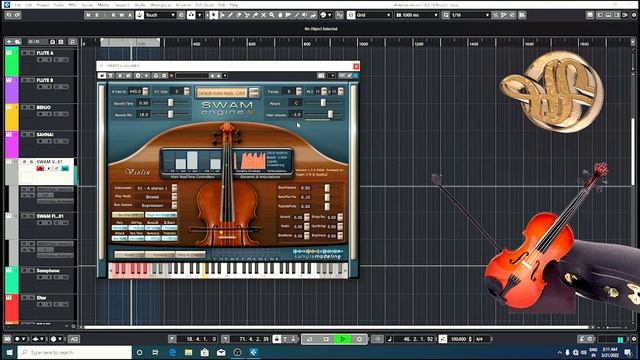Click the Stop button in transport
The image size is (640, 360).
[326, 339]
